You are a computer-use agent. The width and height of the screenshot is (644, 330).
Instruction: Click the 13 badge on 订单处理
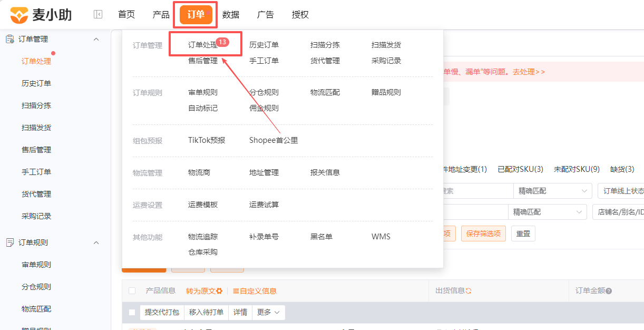point(222,42)
